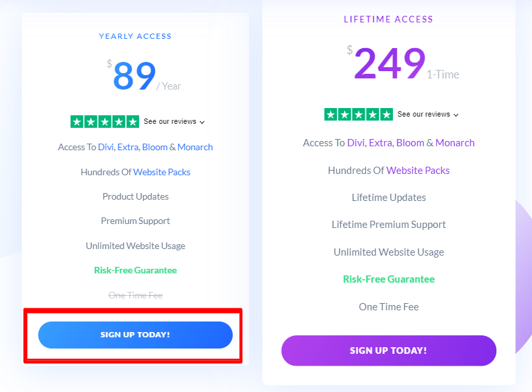Expand See our reviews under Yearly Access
The width and height of the screenshot is (532, 392).
point(174,121)
